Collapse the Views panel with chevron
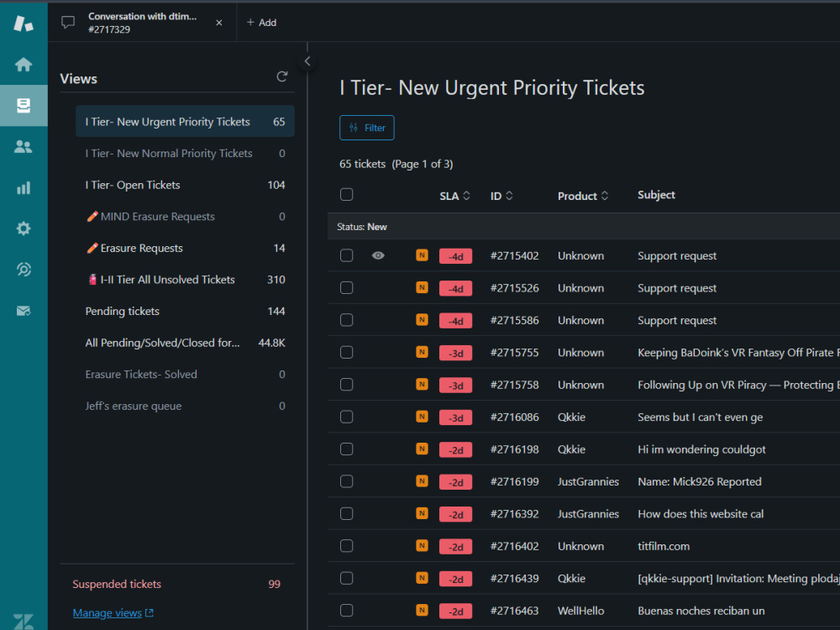840x630 pixels. (x=307, y=61)
